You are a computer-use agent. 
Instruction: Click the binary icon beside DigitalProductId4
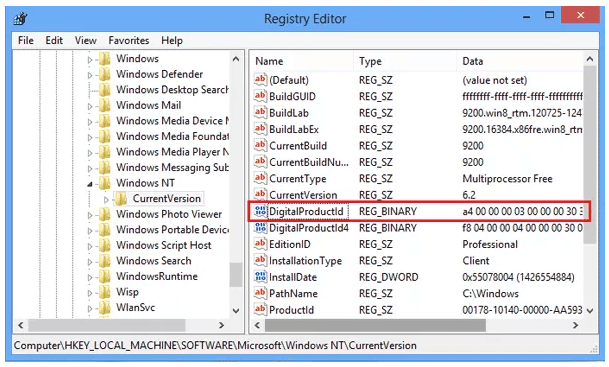pos(260,228)
